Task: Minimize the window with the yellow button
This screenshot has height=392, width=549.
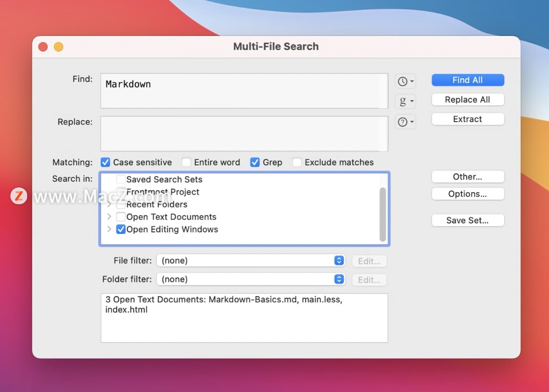Action: click(x=59, y=46)
